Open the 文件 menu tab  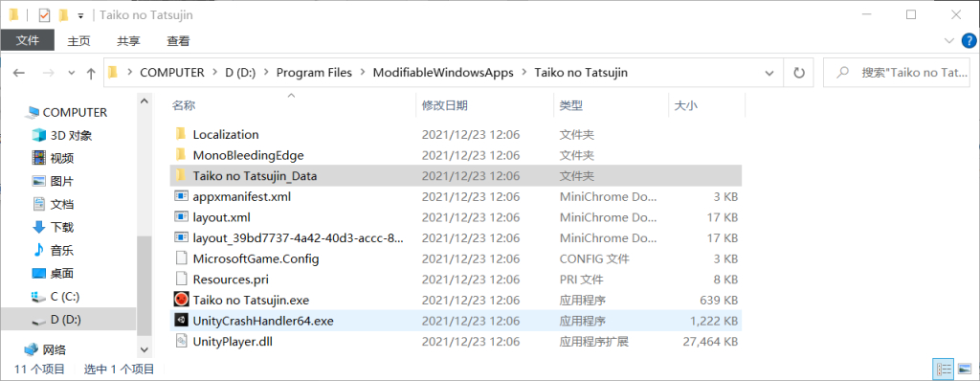(28, 40)
